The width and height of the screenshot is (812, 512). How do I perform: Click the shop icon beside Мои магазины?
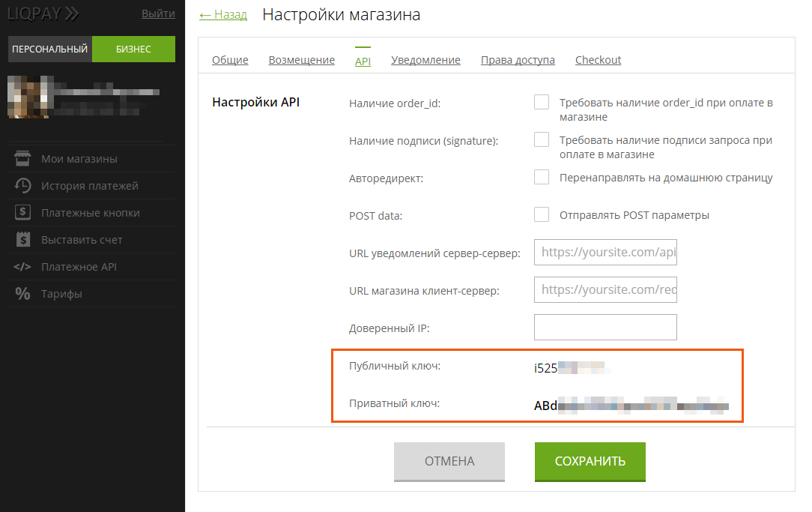(22, 159)
